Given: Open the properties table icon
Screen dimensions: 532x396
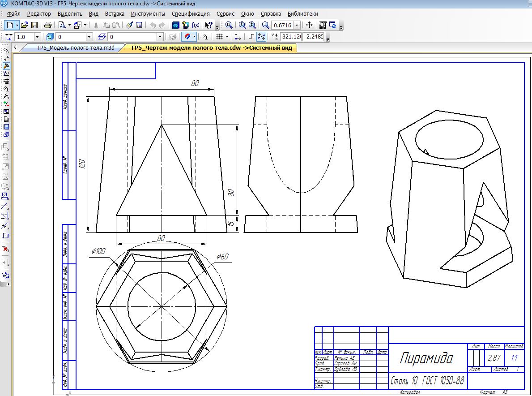Looking at the screenshot, I should tap(139, 25).
